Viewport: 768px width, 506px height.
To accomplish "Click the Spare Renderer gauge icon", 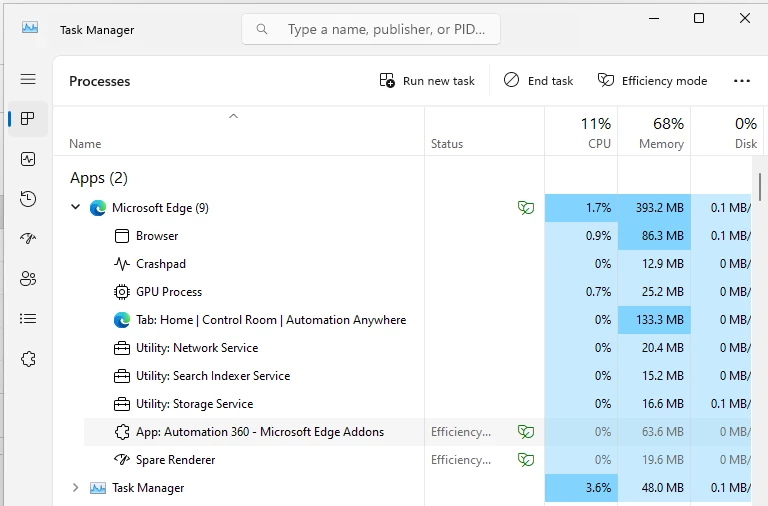I will pyautogui.click(x=121, y=459).
